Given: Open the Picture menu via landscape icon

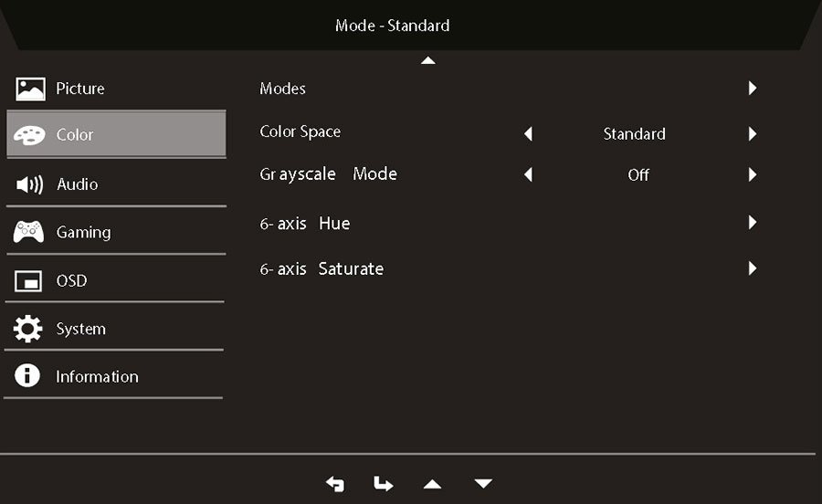Looking at the screenshot, I should 30,89.
